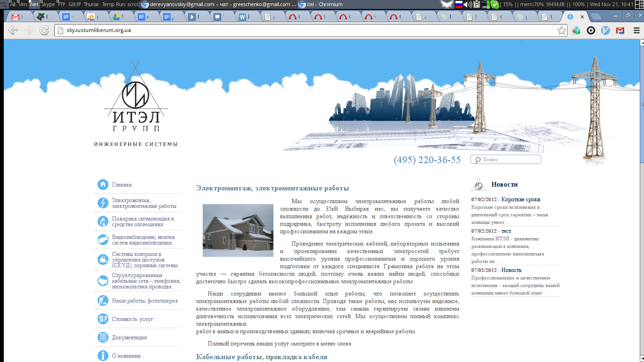The height and width of the screenshot is (362, 644).
Task: Open the Chromium hamburger menu
Action: click(636, 30)
